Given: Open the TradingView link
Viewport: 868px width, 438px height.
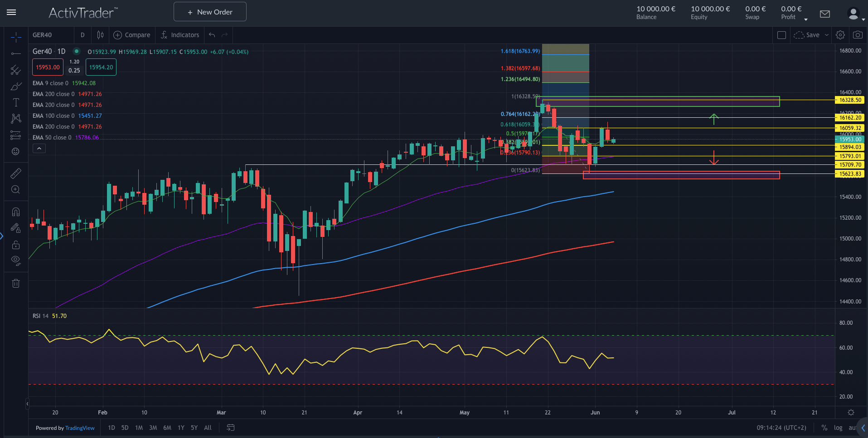Looking at the screenshot, I should point(80,428).
